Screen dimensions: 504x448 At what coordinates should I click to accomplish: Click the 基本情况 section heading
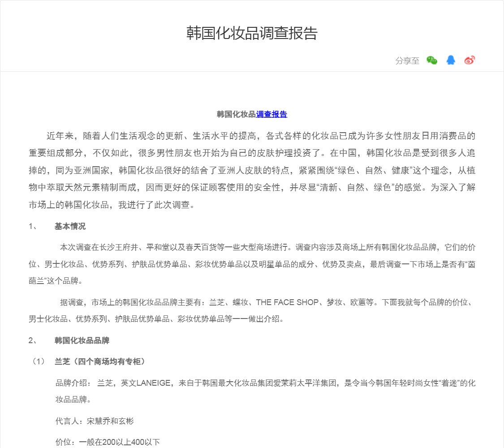(x=70, y=226)
